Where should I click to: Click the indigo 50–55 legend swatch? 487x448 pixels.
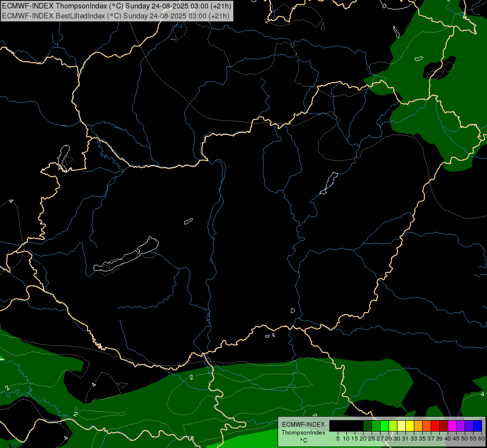(469, 426)
